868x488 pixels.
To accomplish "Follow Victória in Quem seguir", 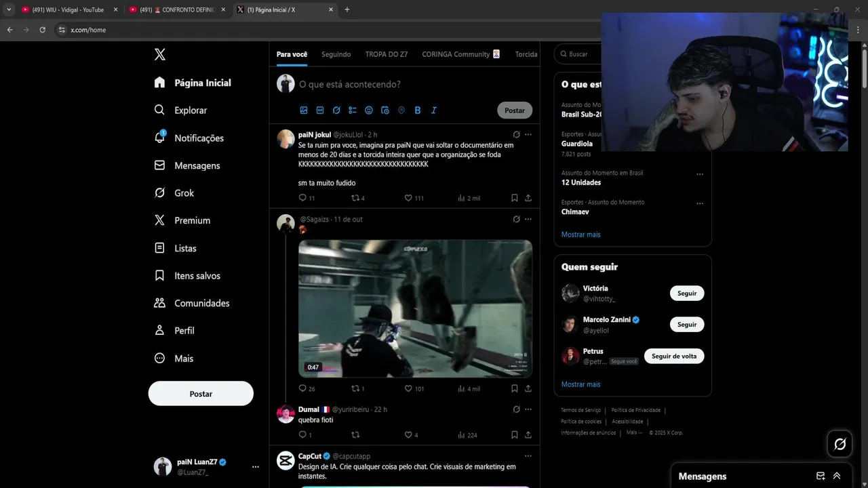I will [x=687, y=293].
